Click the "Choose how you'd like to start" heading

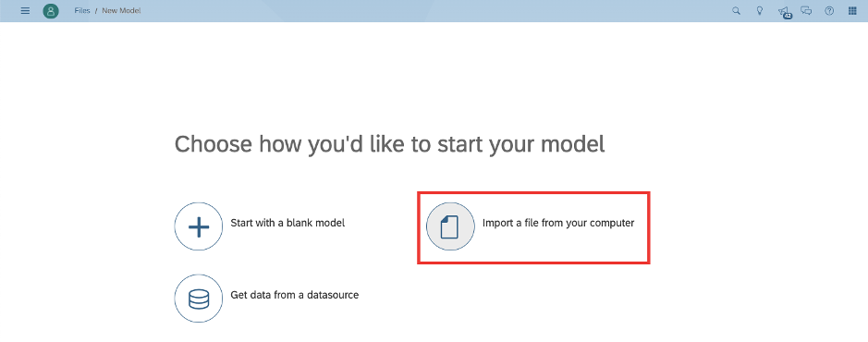pyautogui.click(x=390, y=144)
